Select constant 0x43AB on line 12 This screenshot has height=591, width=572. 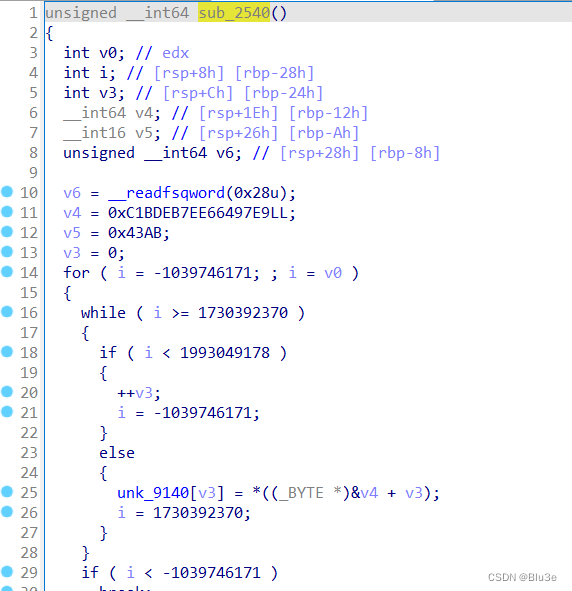[x=135, y=233]
